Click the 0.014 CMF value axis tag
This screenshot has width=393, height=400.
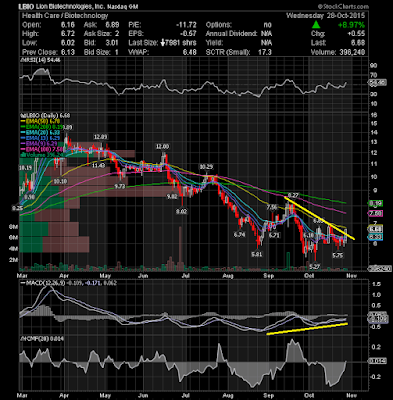point(377,361)
